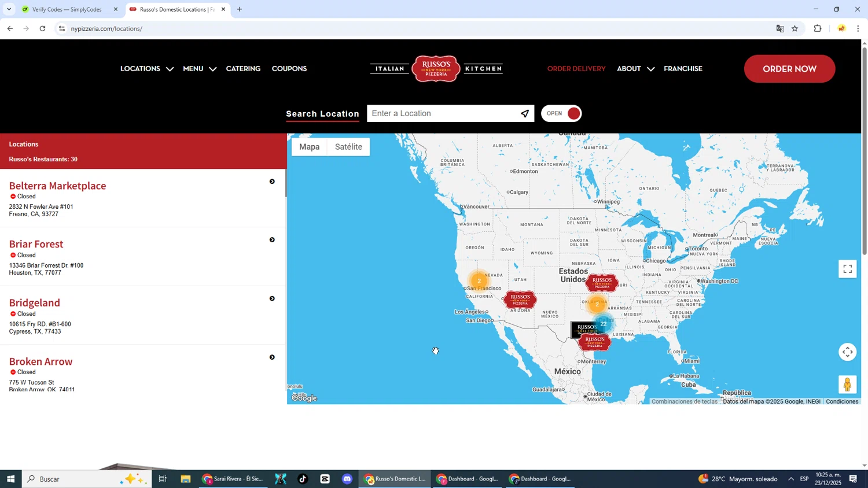The height and width of the screenshot is (488, 868).
Task: Open the Briar Forest location link
Action: coord(36,244)
